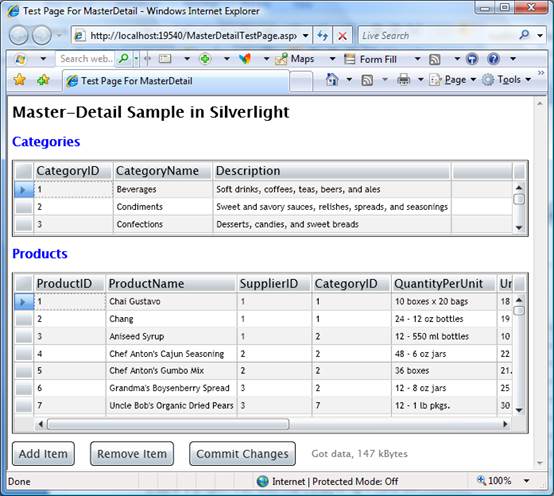This screenshot has height=496, width=554.
Task: Click the Maps toolbar button
Action: (295, 59)
